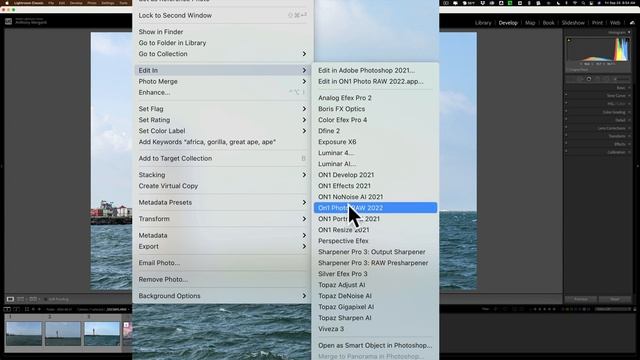Open cloud sync status icon

point(632,23)
